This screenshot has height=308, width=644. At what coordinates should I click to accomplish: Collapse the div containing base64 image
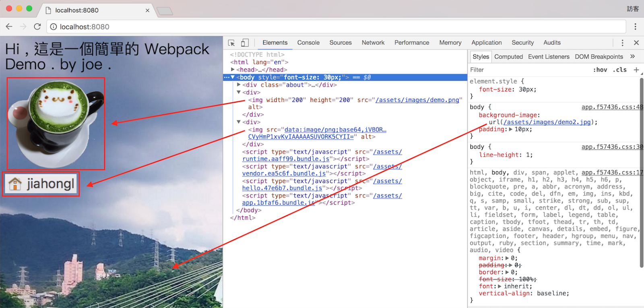point(239,122)
